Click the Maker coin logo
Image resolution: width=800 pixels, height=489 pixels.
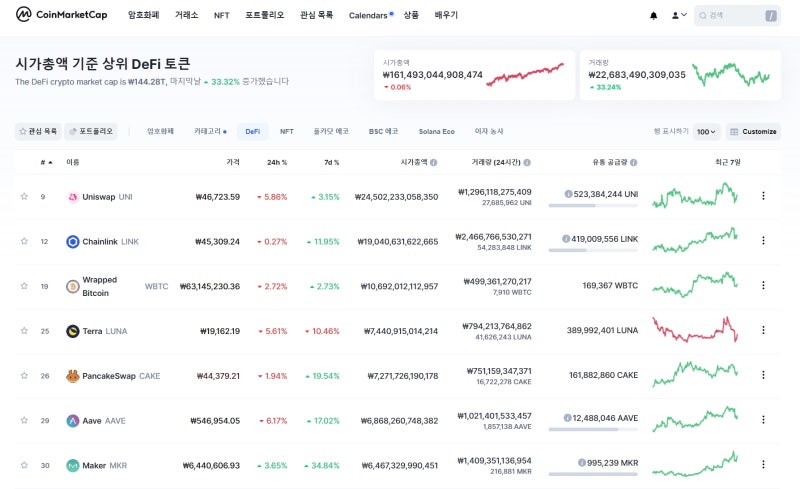tap(73, 466)
